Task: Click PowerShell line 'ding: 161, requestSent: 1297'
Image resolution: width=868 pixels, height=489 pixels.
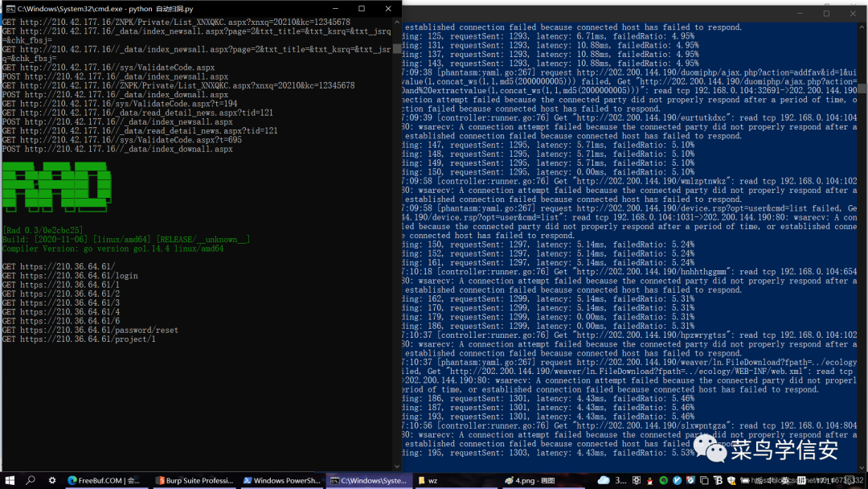Action: click(x=548, y=262)
